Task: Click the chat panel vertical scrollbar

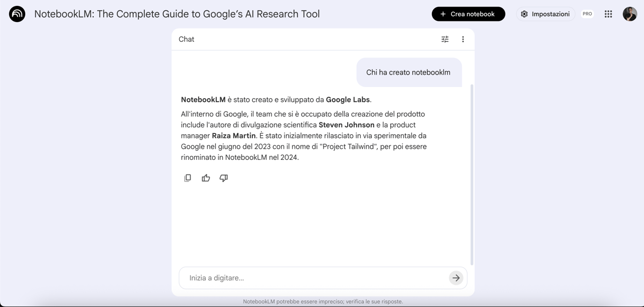Action: [472, 172]
